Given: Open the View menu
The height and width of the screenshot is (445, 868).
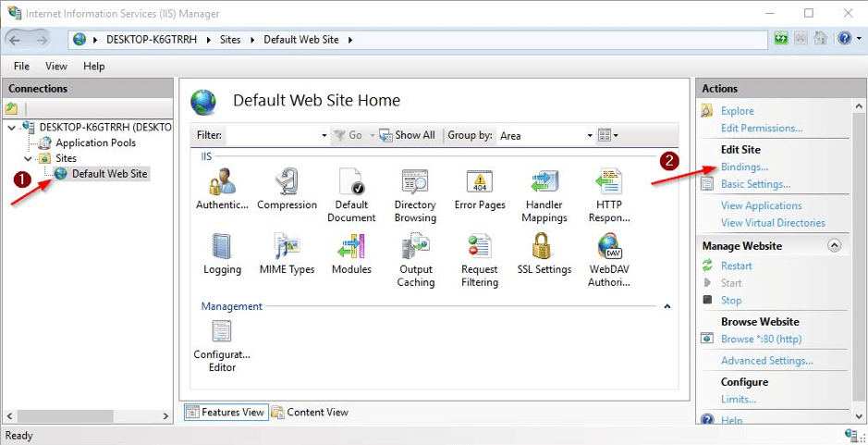Looking at the screenshot, I should pyautogui.click(x=55, y=66).
